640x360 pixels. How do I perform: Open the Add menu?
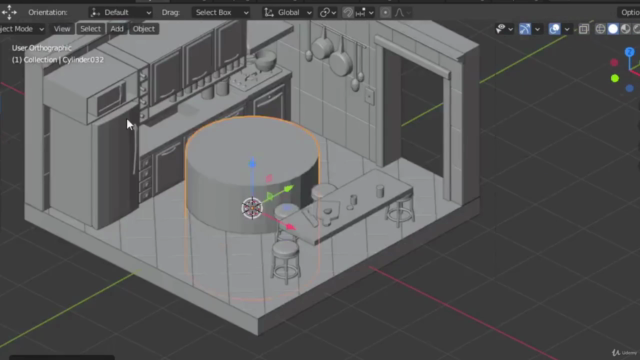tap(117, 29)
